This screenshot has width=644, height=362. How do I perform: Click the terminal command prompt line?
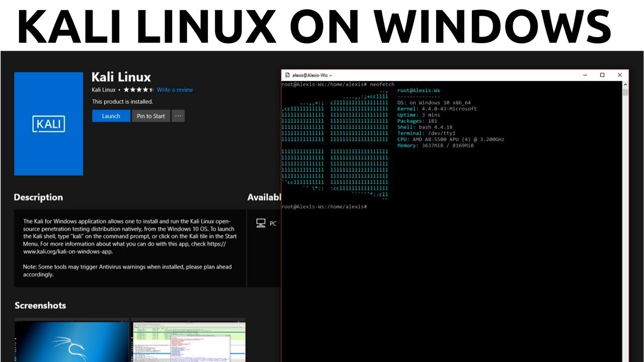[324, 206]
